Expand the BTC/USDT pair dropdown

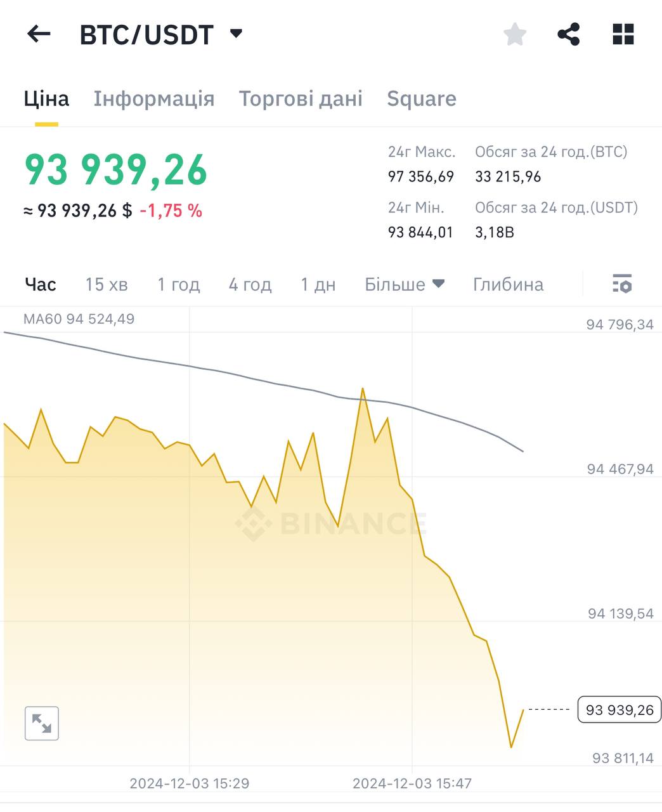[x=236, y=34]
